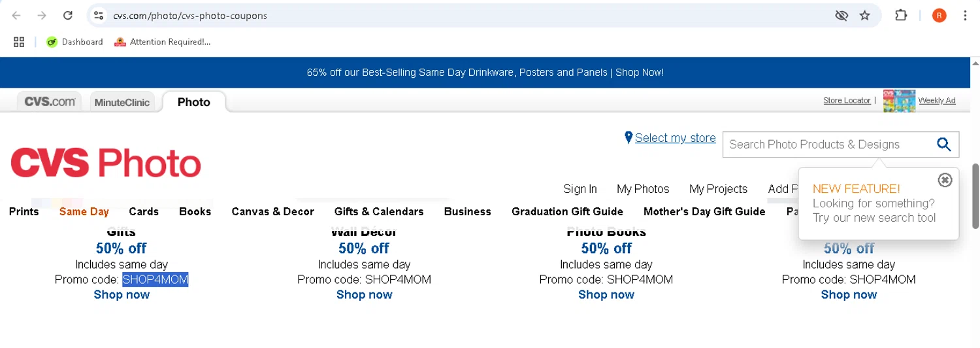980x348 pixels.
Task: Click the page vertical scrollbar
Action: pos(975,195)
